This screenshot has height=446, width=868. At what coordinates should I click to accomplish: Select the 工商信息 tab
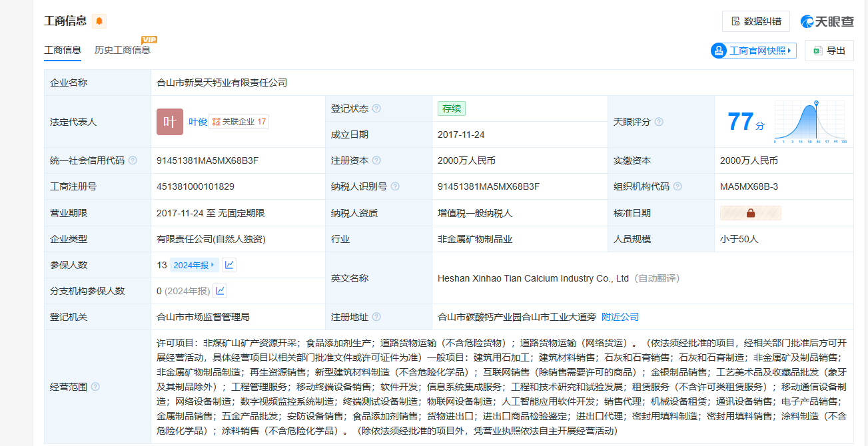pyautogui.click(x=63, y=50)
